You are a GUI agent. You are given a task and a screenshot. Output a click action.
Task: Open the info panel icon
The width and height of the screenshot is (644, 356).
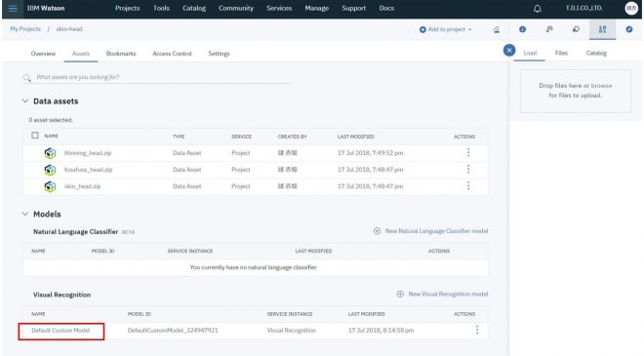(x=522, y=29)
